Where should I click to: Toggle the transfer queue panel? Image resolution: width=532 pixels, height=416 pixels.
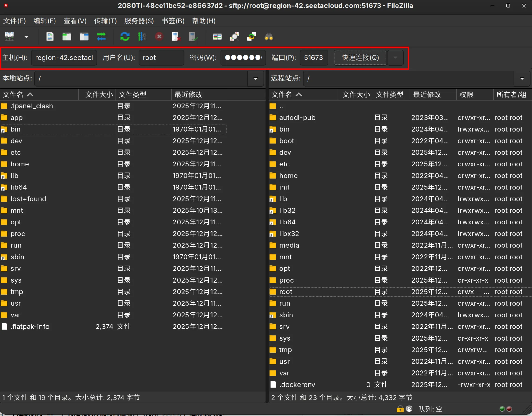(101, 36)
